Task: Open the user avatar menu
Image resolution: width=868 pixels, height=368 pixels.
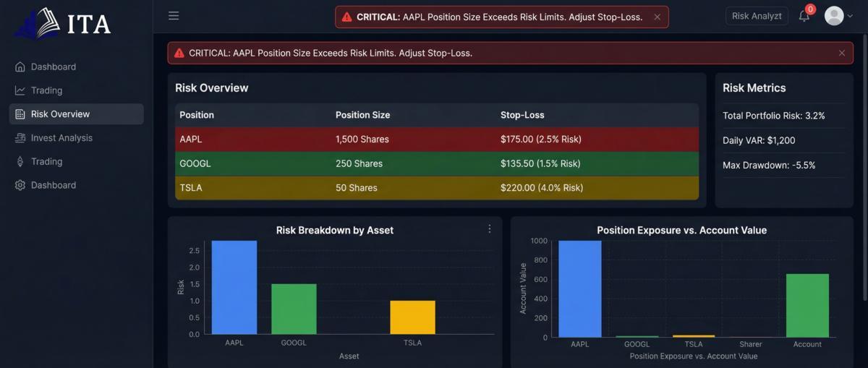Action: [839, 16]
